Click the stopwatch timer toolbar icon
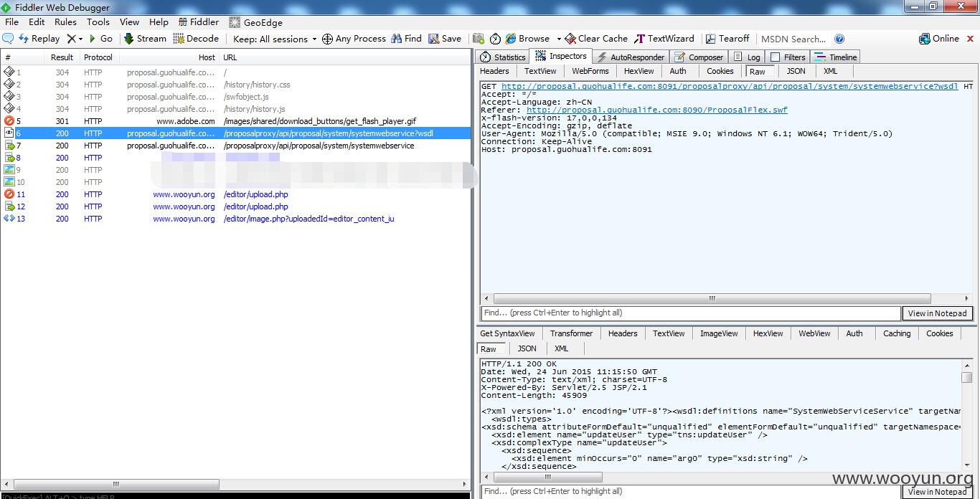The image size is (980, 499). [x=496, y=39]
